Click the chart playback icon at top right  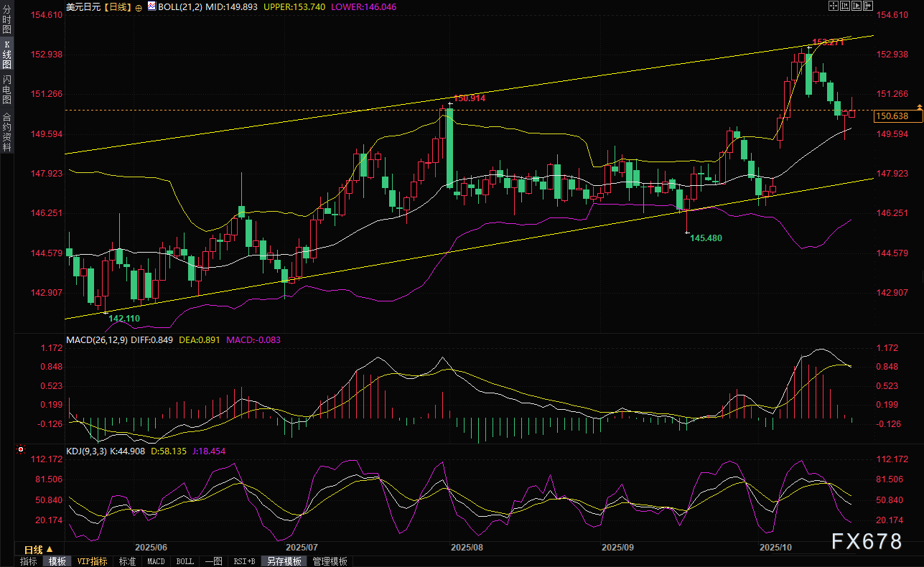coord(857,6)
